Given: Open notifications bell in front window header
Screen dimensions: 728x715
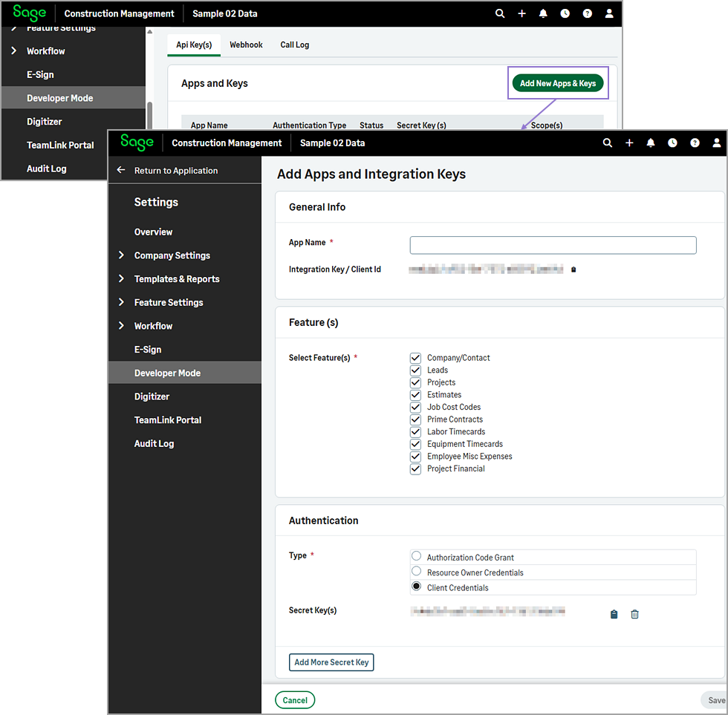Looking at the screenshot, I should click(x=651, y=143).
